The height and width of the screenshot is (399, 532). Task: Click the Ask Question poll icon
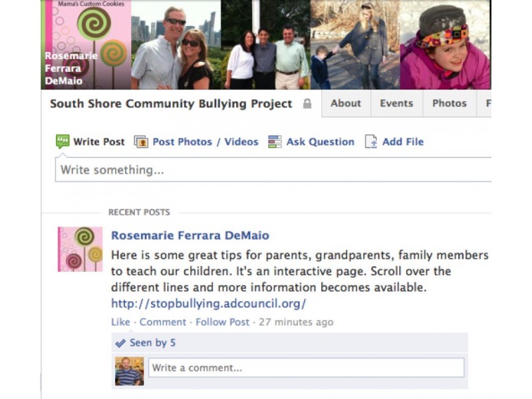point(275,142)
